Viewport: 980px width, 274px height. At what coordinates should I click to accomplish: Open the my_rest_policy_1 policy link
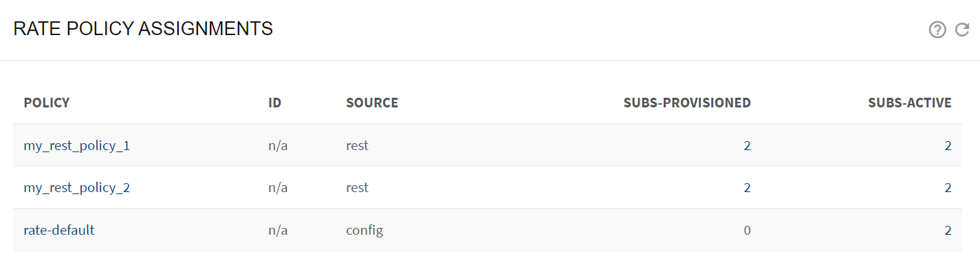[77, 146]
